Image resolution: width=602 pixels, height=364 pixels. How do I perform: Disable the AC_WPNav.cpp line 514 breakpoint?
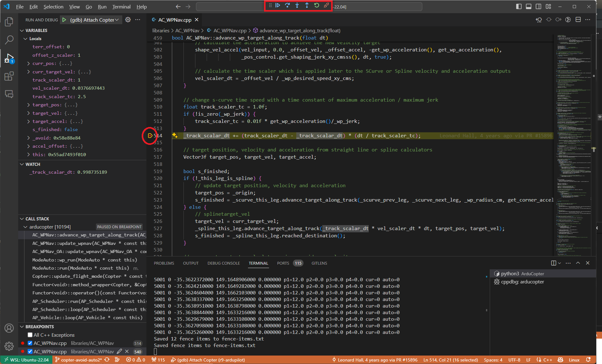(30, 343)
